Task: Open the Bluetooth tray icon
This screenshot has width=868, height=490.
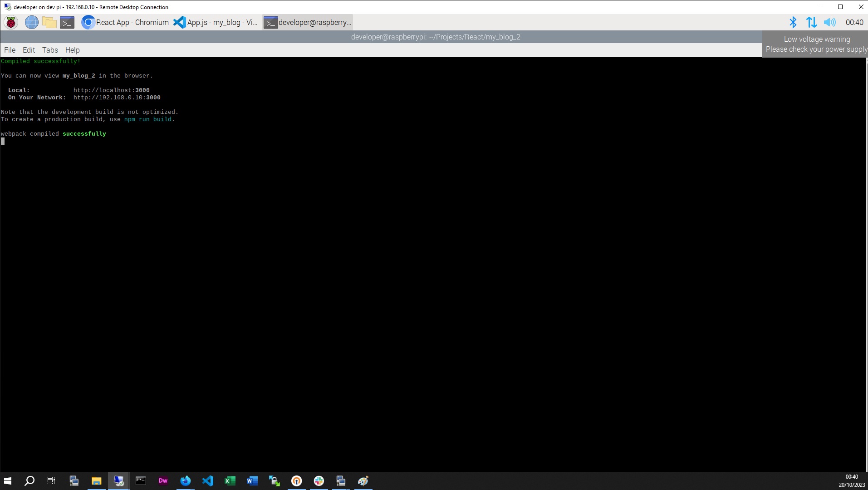Action: [793, 22]
